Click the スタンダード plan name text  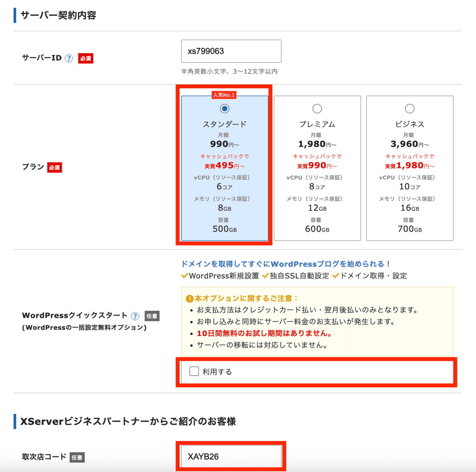[x=225, y=124]
